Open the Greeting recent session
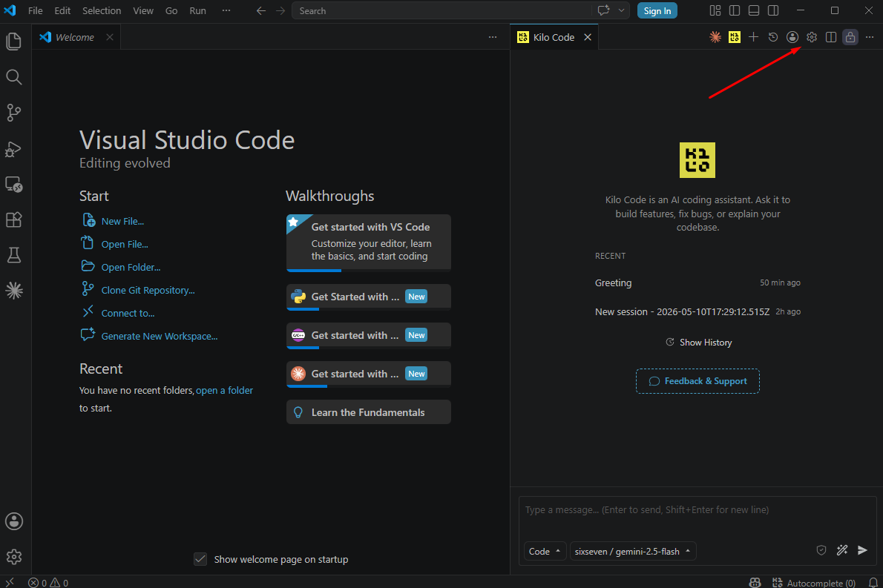The height and width of the screenshot is (588, 883). pos(697,283)
